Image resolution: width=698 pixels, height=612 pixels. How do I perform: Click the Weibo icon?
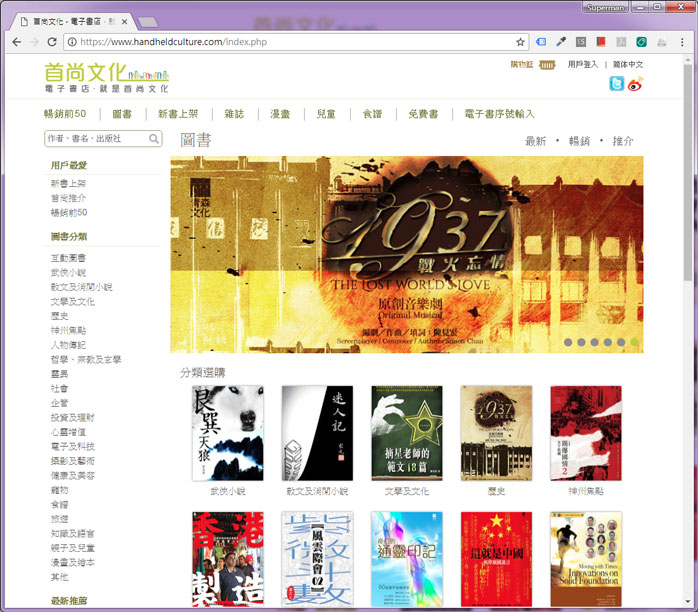coord(635,84)
